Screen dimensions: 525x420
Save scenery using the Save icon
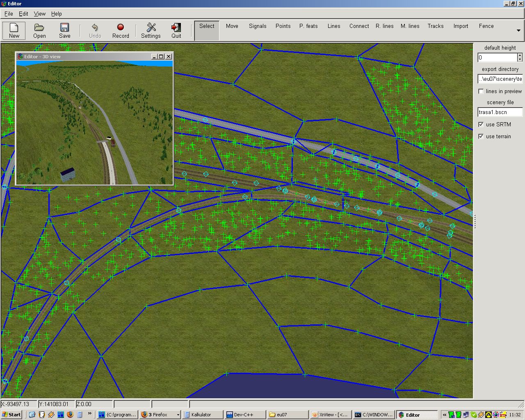(x=64, y=31)
